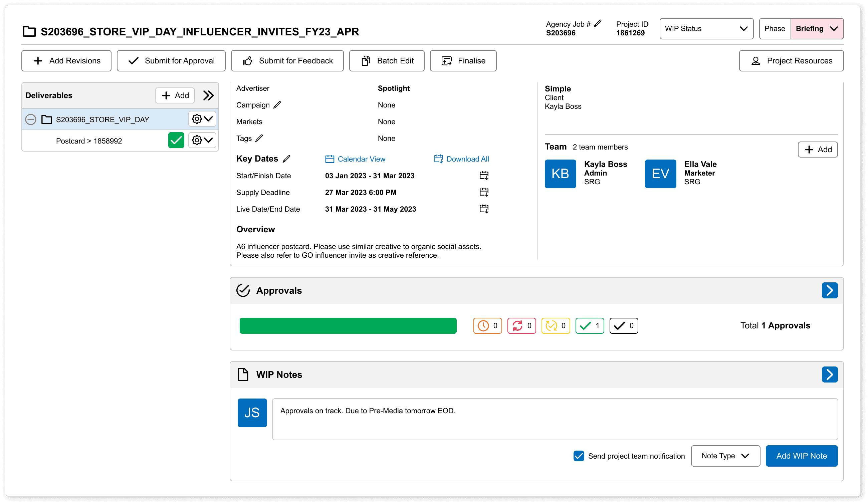Click Submit for Approval button
Image resolution: width=868 pixels, height=504 pixels.
(171, 61)
